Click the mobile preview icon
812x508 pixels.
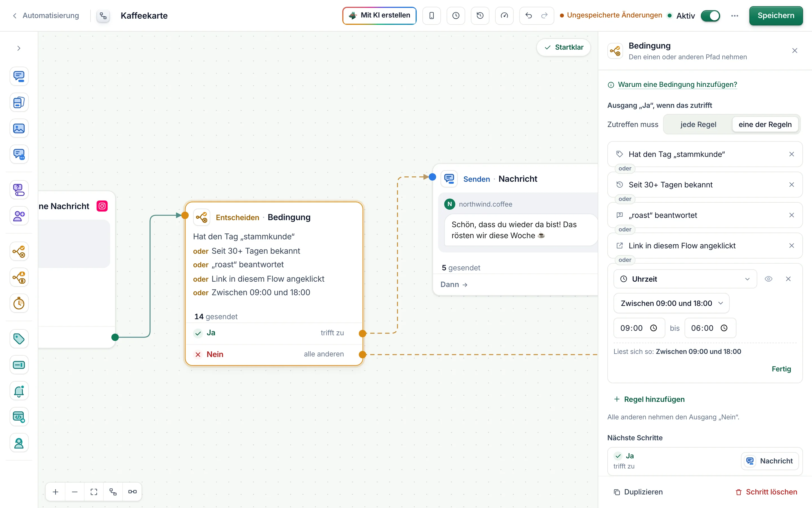pos(431,16)
